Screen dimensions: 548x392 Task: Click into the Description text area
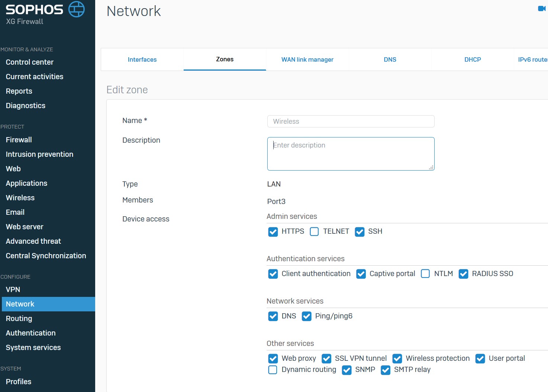tap(351, 154)
